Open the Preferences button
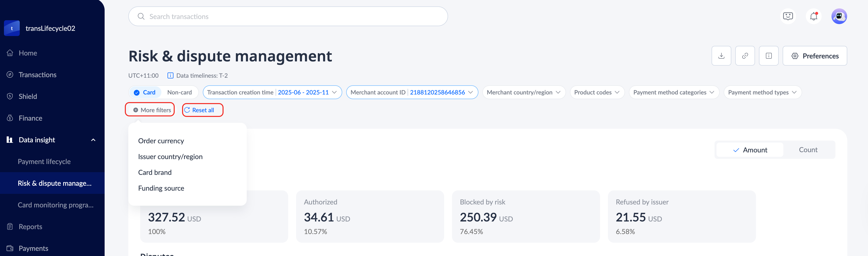 [x=814, y=56]
